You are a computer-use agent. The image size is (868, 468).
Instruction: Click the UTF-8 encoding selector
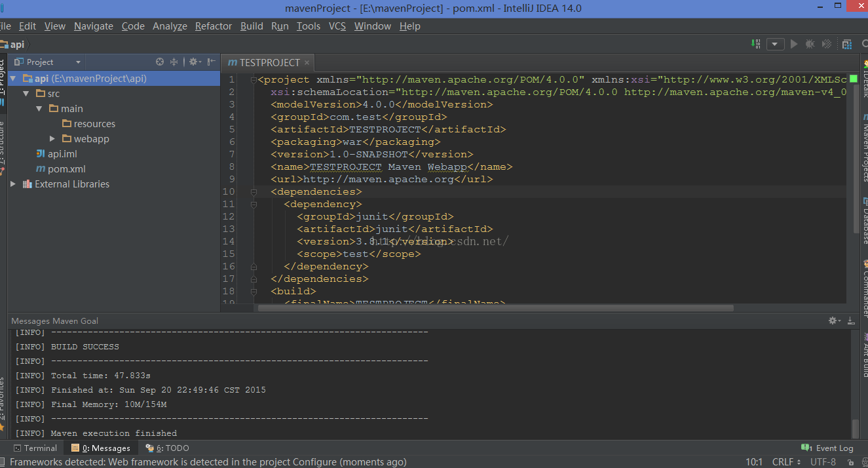click(823, 461)
